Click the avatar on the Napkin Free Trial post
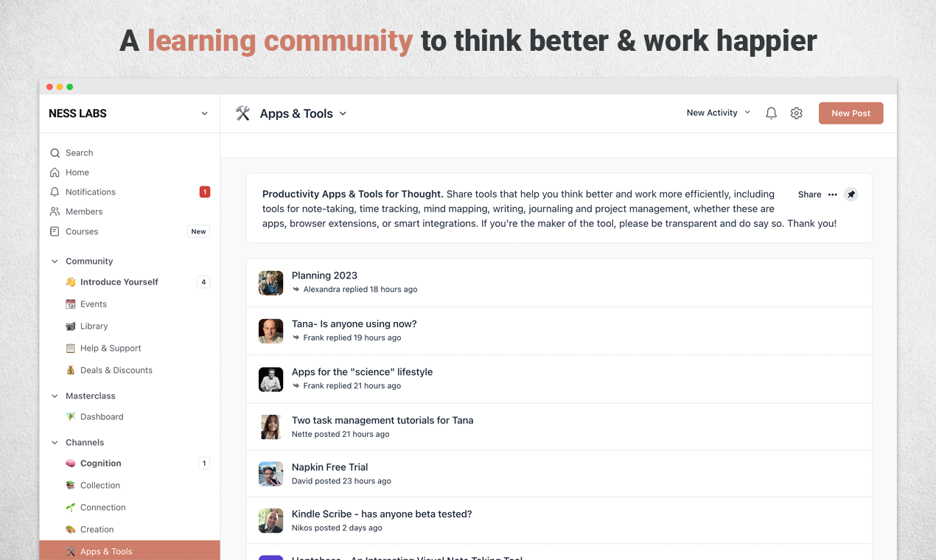The height and width of the screenshot is (560, 936). point(270,474)
